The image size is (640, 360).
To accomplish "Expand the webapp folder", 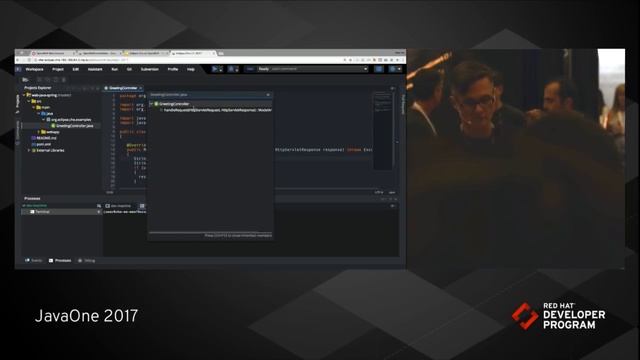I will pyautogui.click(x=39, y=132).
